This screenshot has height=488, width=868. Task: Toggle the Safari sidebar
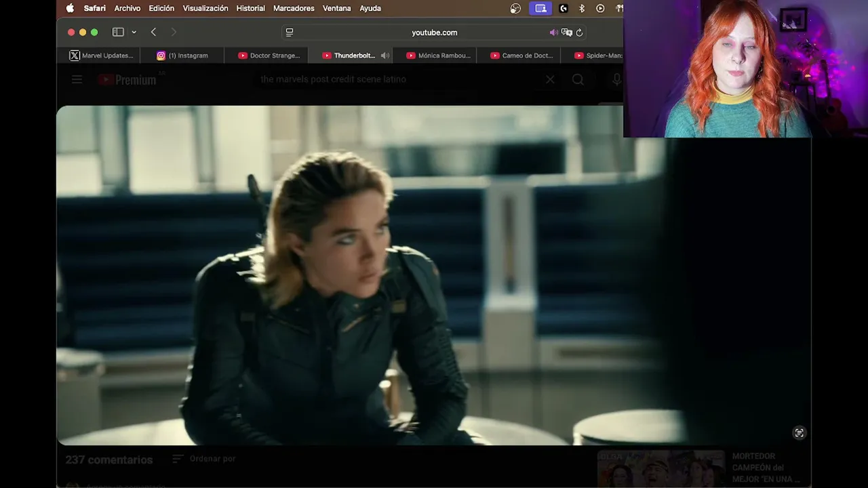click(118, 32)
